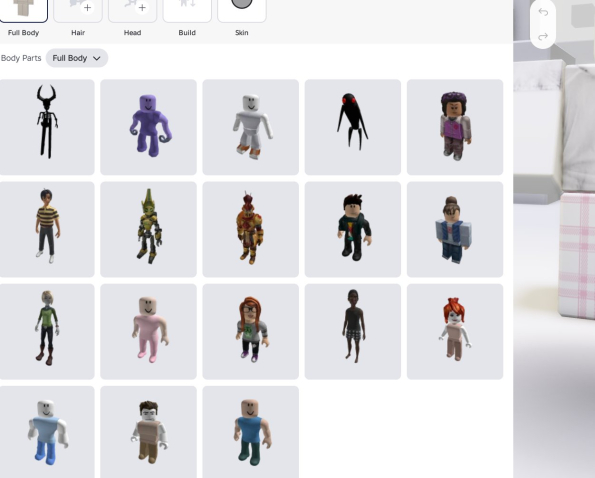The height and width of the screenshot is (478, 595).
Task: Select the white body with orange feet
Action: 250,127
